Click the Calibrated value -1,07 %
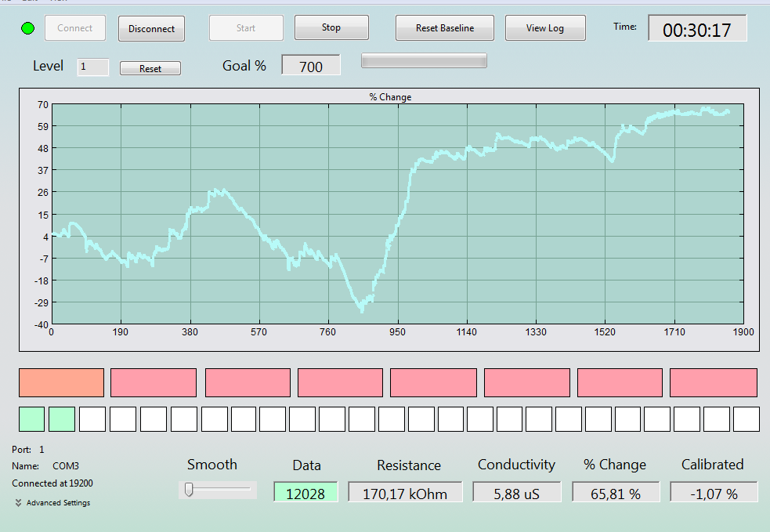The height and width of the screenshot is (532, 770). (x=714, y=492)
